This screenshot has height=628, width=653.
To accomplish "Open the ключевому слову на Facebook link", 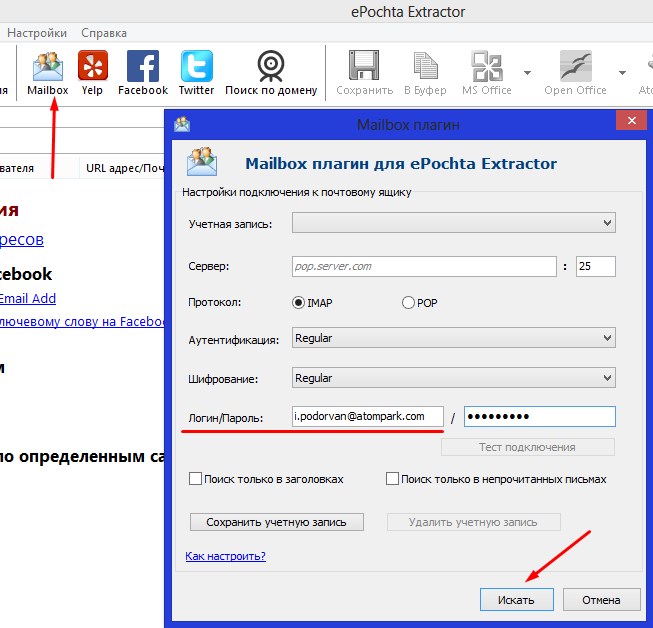I will [82, 321].
